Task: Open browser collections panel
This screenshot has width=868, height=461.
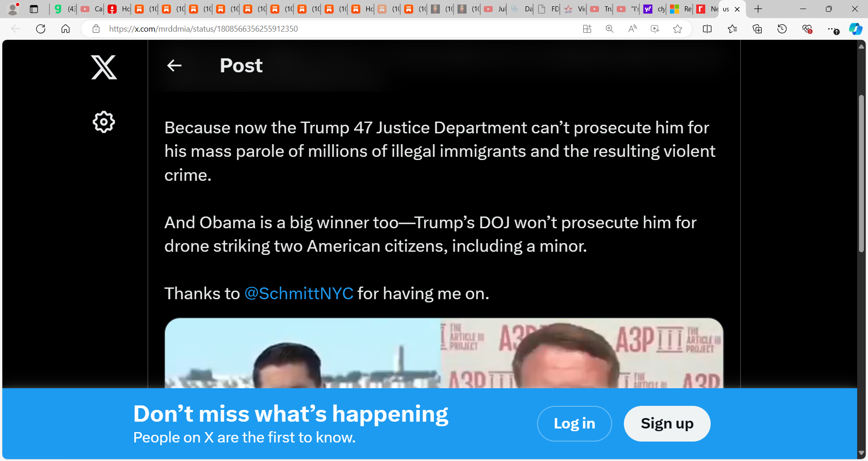Action: (757, 29)
